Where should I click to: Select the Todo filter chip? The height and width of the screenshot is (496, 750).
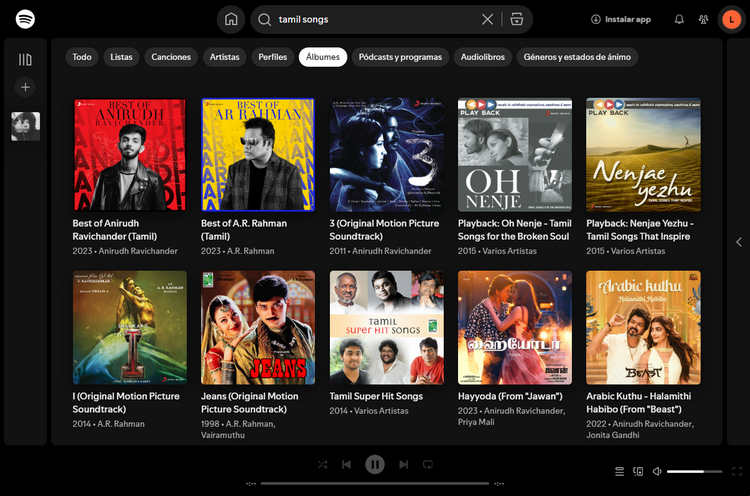pyautogui.click(x=82, y=57)
